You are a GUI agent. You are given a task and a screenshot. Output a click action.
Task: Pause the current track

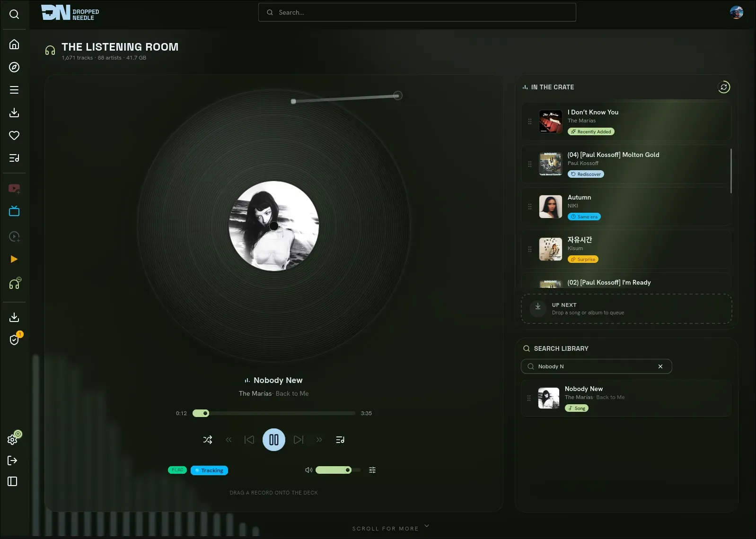274,440
